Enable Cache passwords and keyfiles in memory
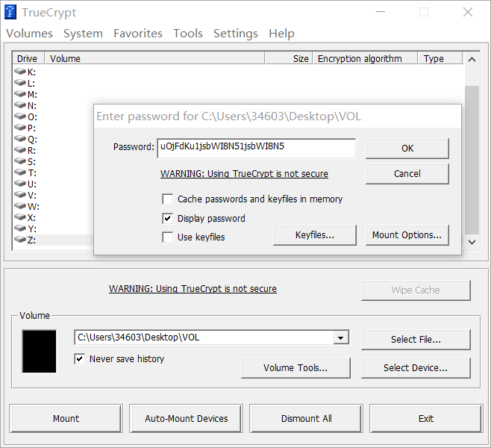The image size is (491, 448). pos(168,199)
